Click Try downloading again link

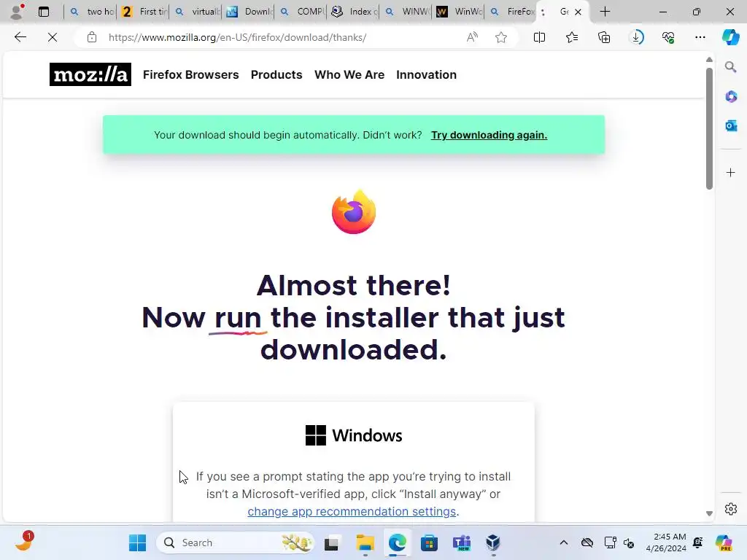click(x=489, y=135)
